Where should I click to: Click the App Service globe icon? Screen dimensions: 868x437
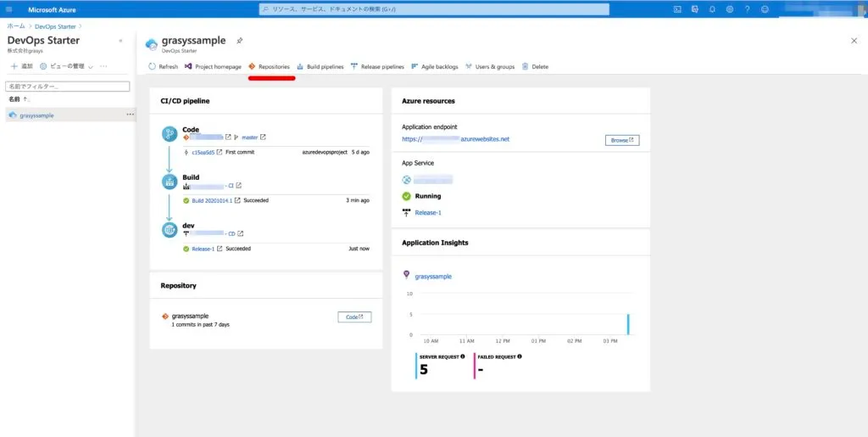(x=406, y=179)
